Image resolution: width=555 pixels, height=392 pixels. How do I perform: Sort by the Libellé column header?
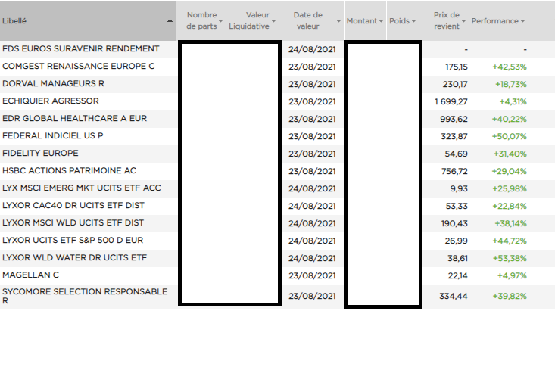point(88,21)
